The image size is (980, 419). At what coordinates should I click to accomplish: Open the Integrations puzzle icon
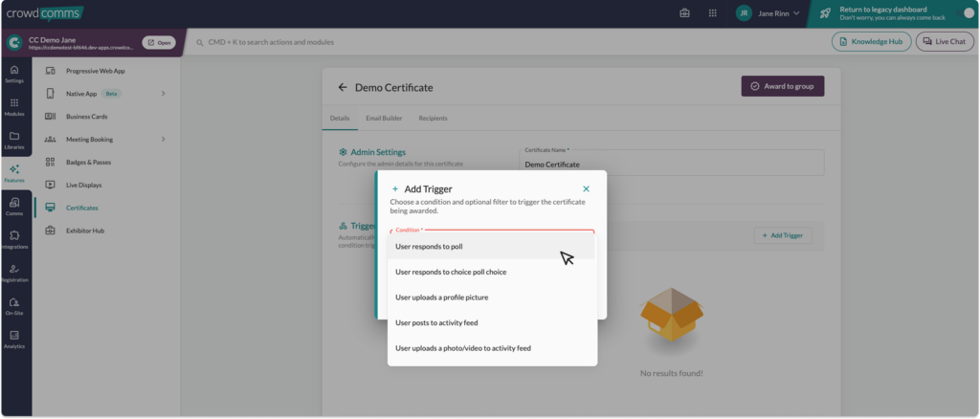14,239
